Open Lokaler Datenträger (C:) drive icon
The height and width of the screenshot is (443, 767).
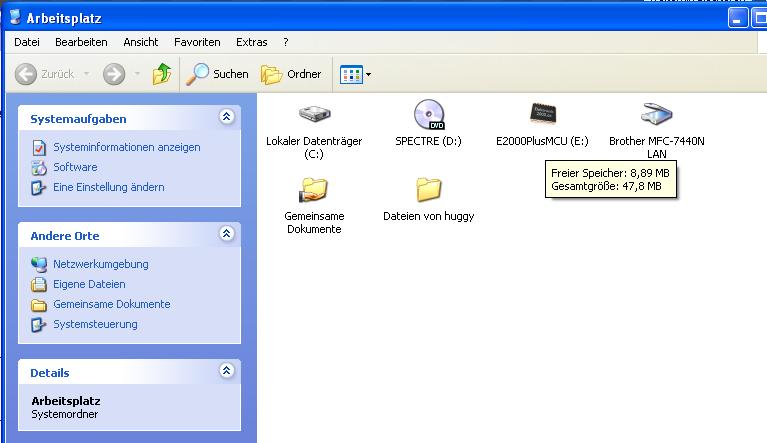click(x=314, y=114)
